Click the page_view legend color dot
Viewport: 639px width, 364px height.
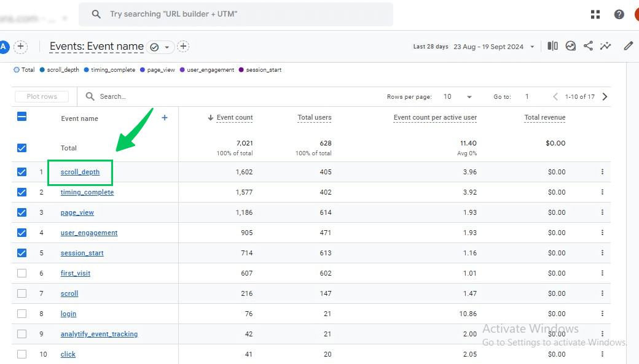(142, 69)
